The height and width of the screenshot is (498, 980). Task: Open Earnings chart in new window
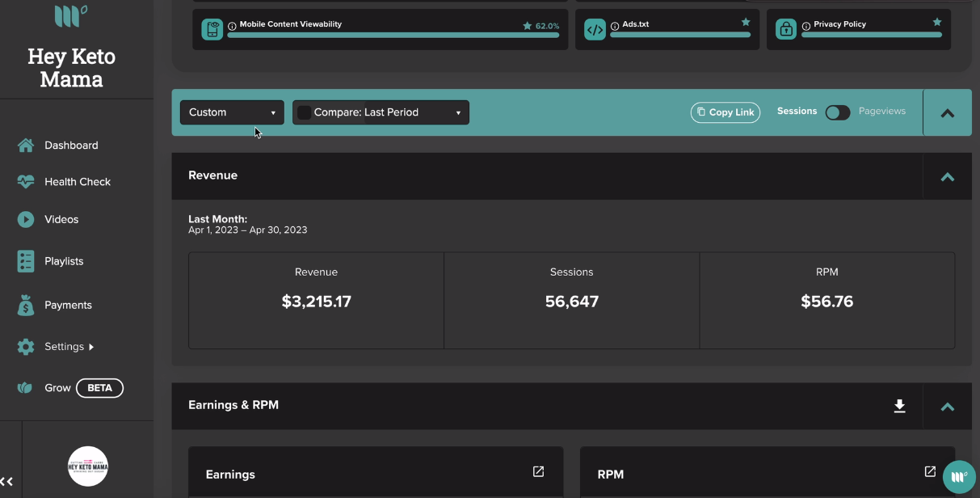click(538, 471)
